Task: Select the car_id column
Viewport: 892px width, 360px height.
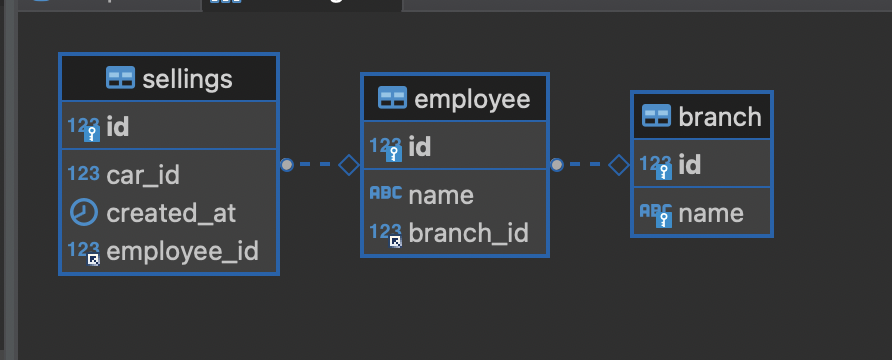Action: point(169,175)
